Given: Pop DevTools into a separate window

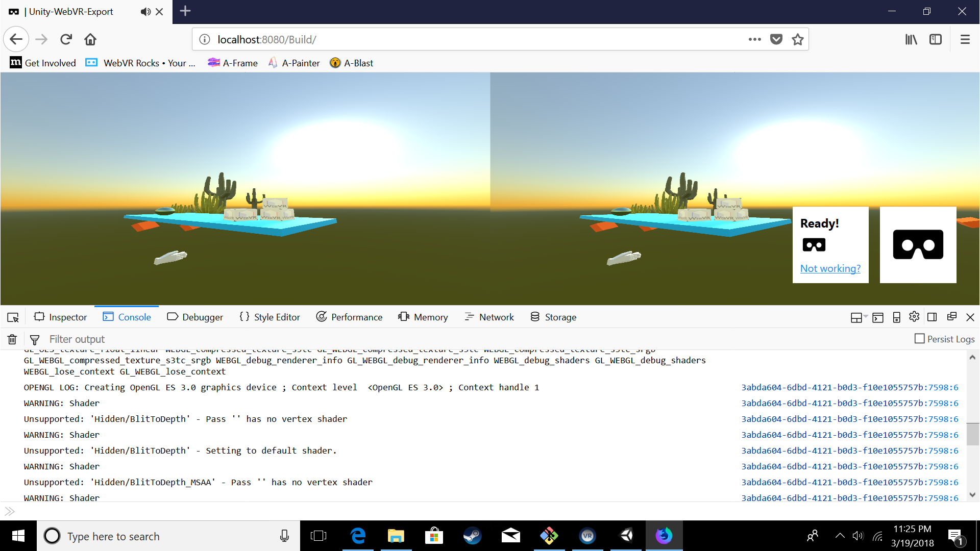Looking at the screenshot, I should 952,317.
